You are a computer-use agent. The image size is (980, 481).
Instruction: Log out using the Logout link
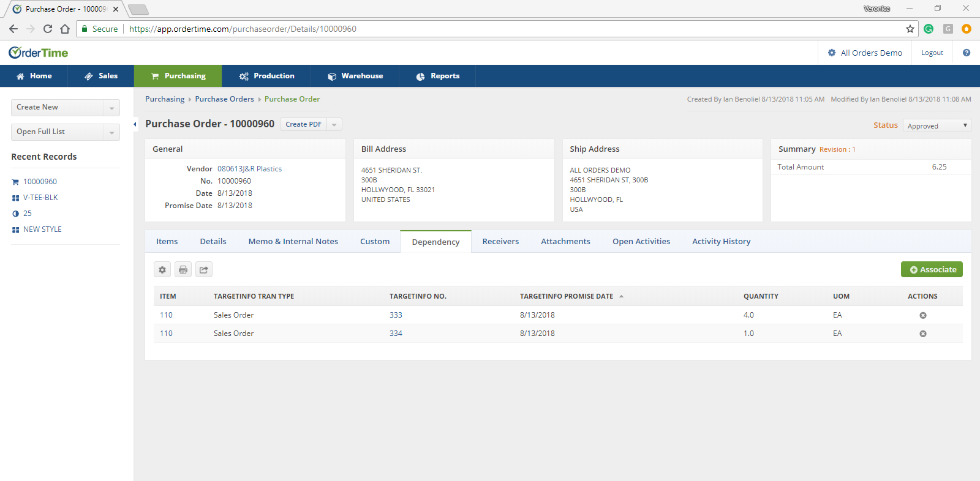932,53
